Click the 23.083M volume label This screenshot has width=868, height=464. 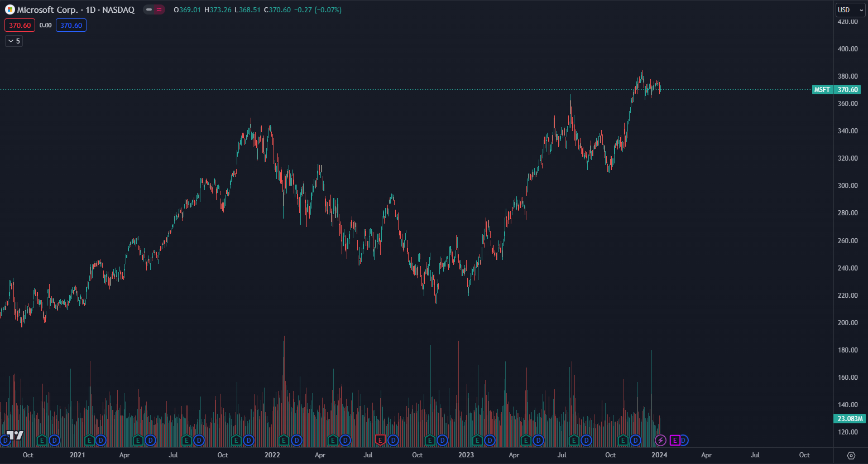click(850, 418)
